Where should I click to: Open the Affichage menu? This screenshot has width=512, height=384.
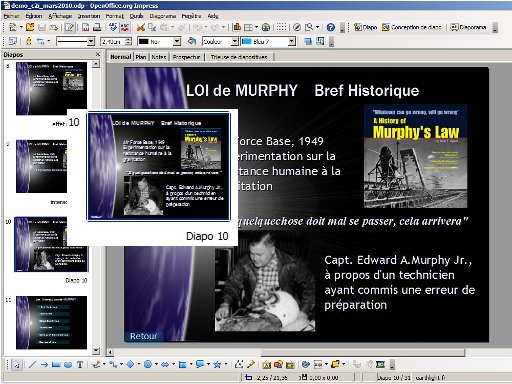(x=60, y=16)
